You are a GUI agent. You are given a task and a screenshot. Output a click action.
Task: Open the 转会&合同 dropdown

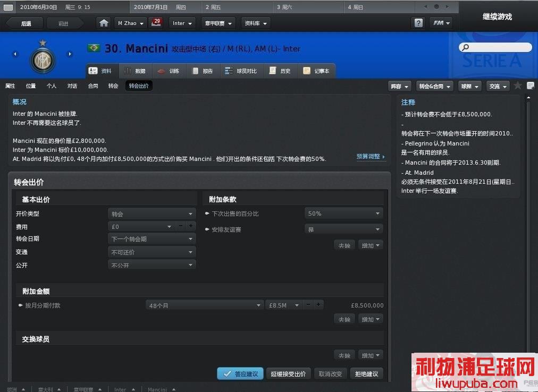pyautogui.click(x=435, y=87)
